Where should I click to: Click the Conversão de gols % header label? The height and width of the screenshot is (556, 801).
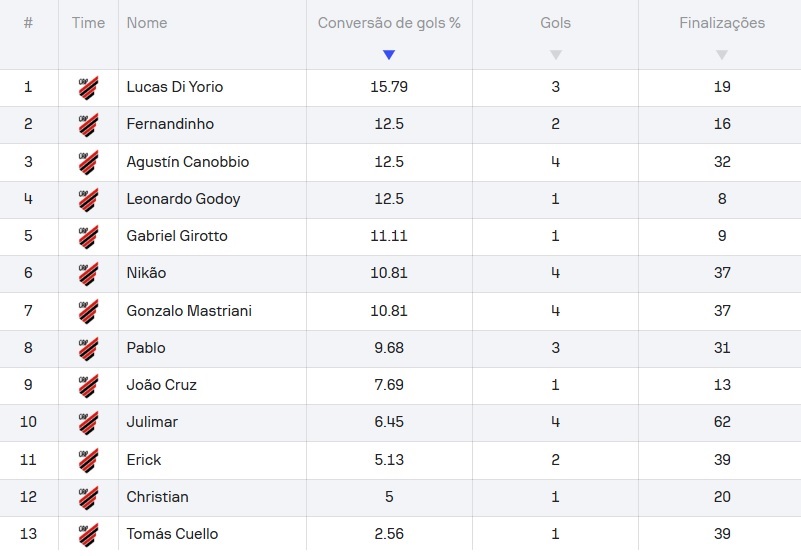tap(389, 23)
